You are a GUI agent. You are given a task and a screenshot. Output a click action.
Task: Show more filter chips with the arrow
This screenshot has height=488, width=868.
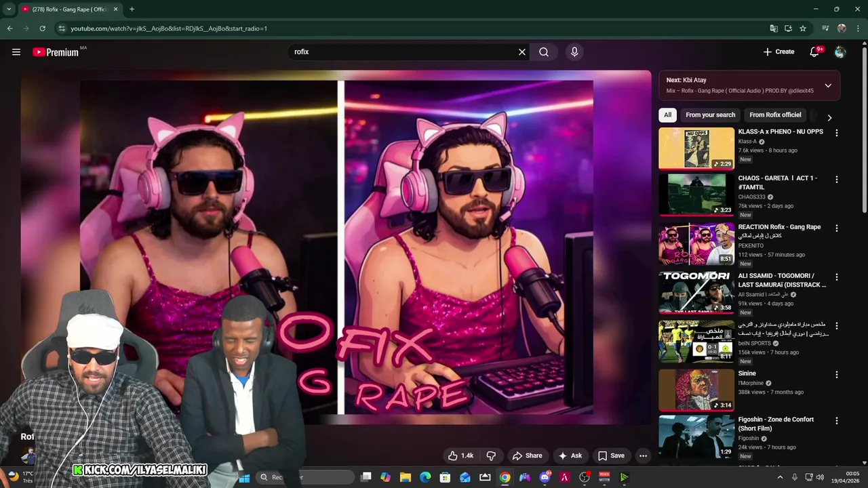(829, 117)
